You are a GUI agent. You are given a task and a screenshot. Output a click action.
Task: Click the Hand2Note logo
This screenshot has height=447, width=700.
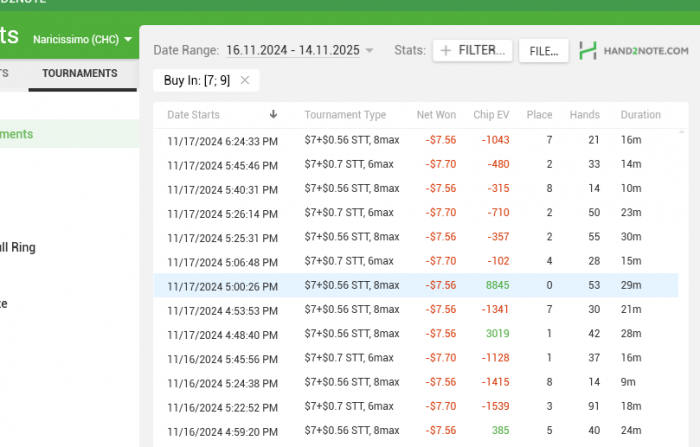pos(634,50)
